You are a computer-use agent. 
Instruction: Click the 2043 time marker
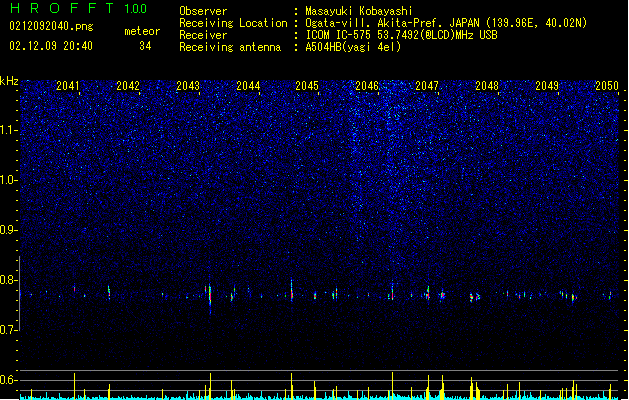[x=188, y=86]
